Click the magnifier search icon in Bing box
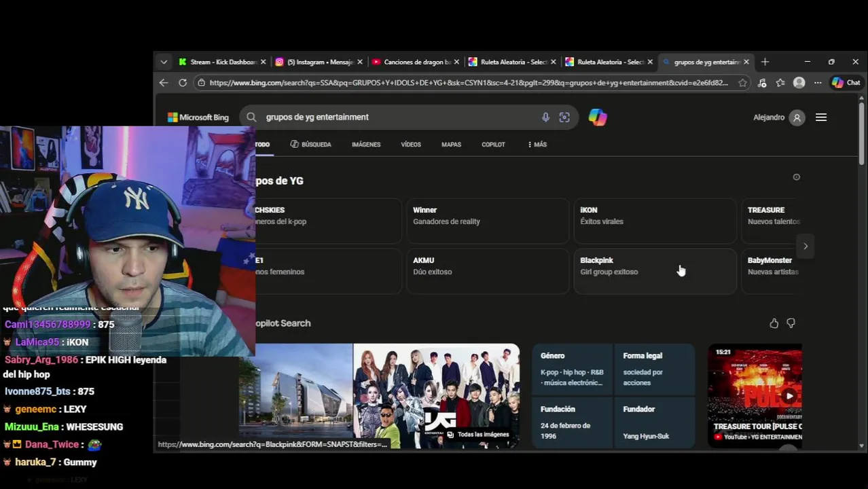This screenshot has height=489, width=868. click(251, 117)
